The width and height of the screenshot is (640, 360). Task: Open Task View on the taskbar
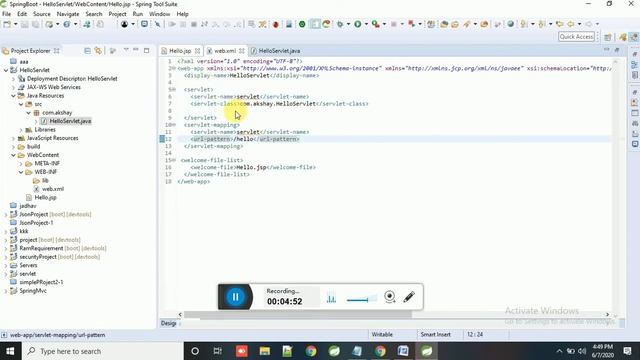click(x=218, y=351)
